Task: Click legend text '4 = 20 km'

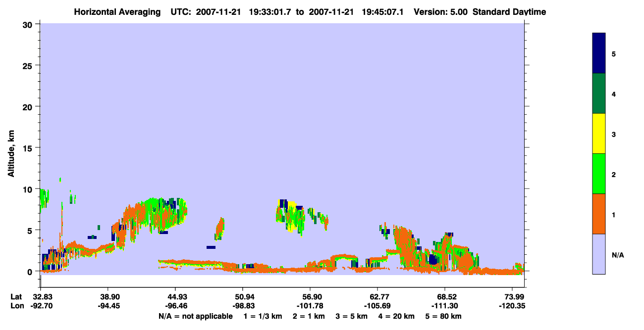Action: pos(397,316)
